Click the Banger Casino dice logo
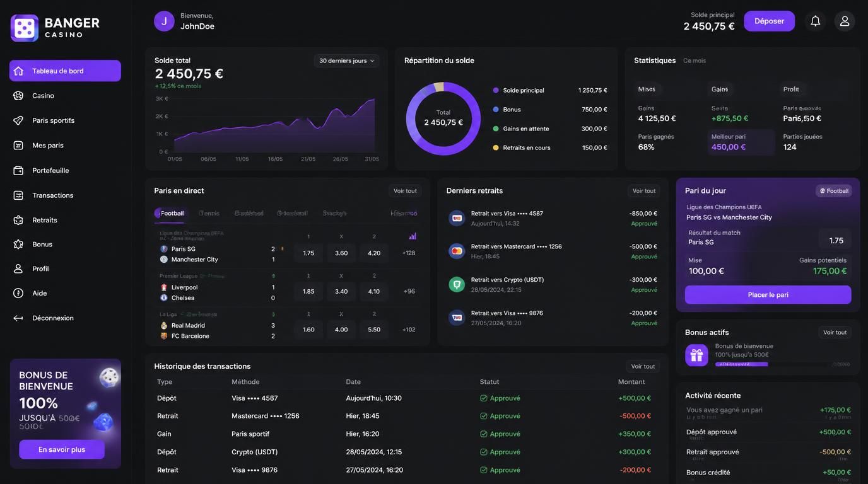 25,28
